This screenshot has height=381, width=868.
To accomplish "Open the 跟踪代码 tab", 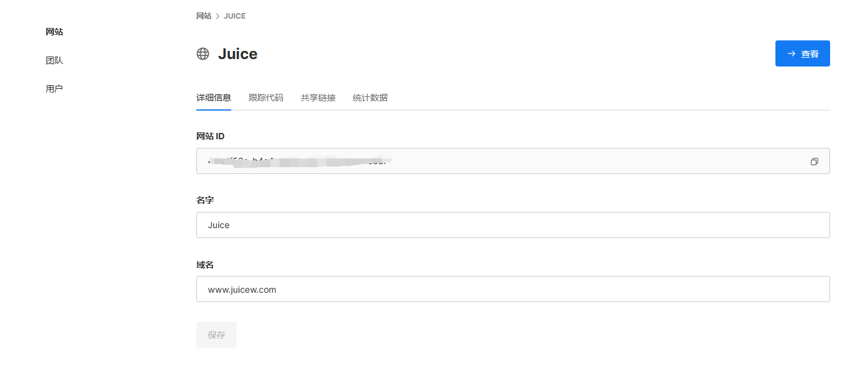I will coord(266,98).
